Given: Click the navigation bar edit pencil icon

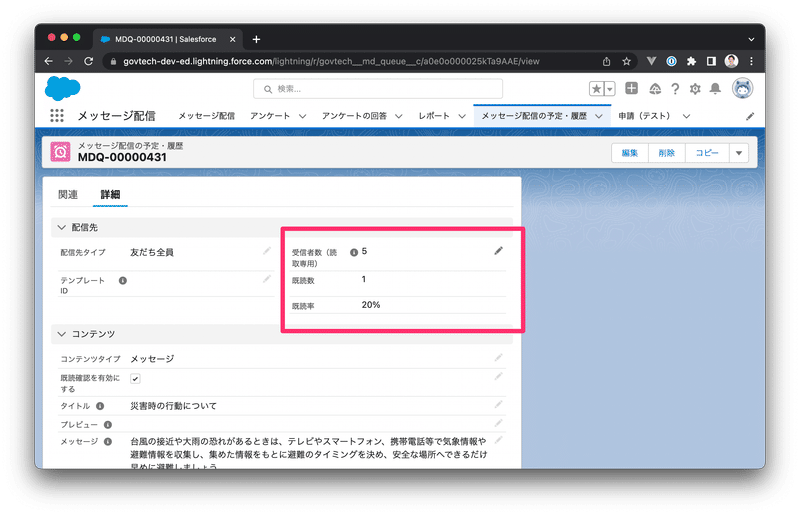Looking at the screenshot, I should [749, 116].
